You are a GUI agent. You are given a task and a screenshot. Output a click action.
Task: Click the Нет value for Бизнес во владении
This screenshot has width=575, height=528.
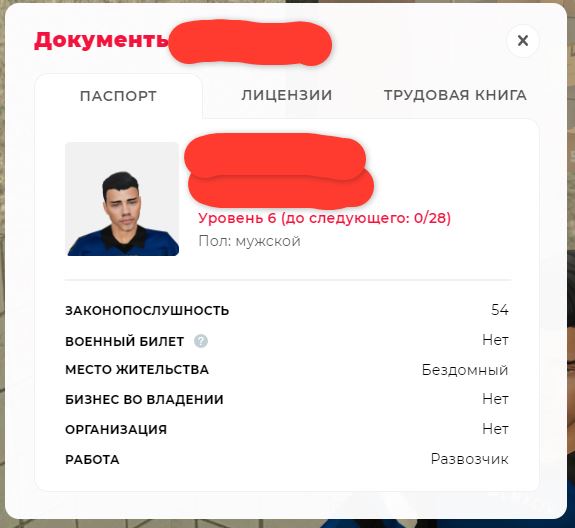495,399
